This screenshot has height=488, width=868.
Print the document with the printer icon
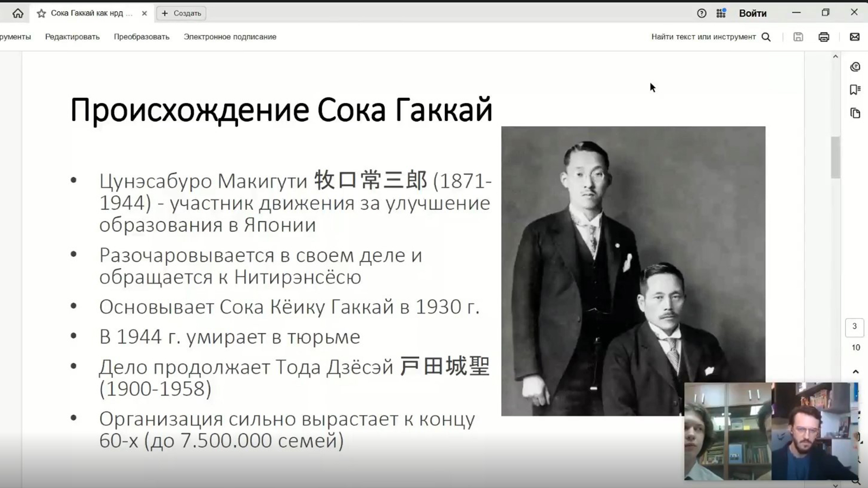tap(824, 37)
